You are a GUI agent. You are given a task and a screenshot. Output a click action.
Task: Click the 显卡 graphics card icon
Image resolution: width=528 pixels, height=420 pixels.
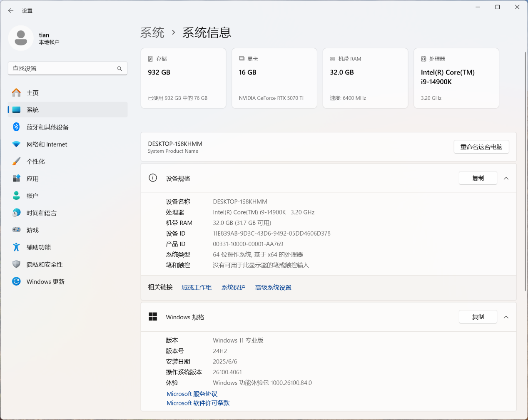pos(242,59)
